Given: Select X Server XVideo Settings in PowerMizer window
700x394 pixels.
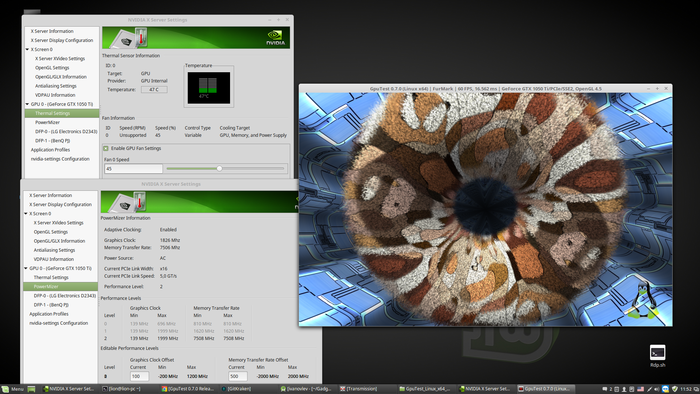Looking at the screenshot, I should tap(58, 223).
